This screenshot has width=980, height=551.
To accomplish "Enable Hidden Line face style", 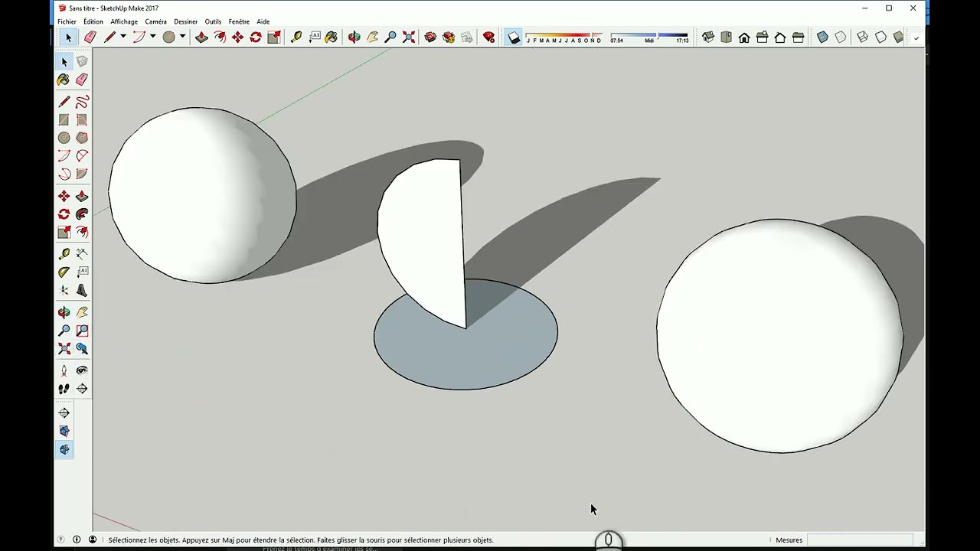I will pyautogui.click(x=880, y=37).
